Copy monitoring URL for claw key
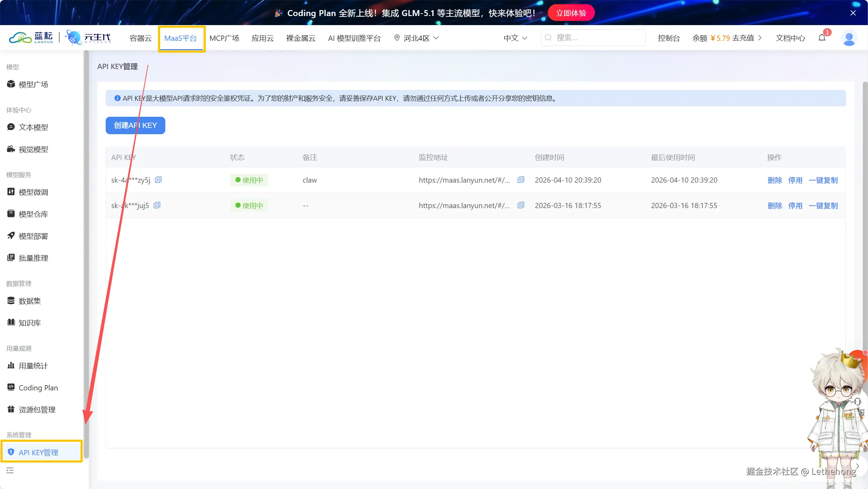The width and height of the screenshot is (868, 489). (x=521, y=180)
